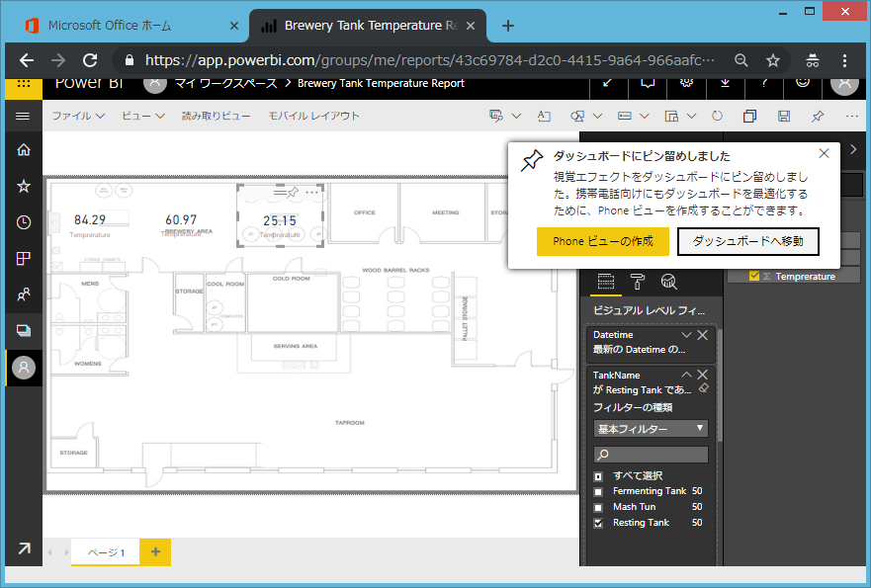Expand the Datetime filter card
This screenshot has width=871, height=588.
click(x=686, y=335)
